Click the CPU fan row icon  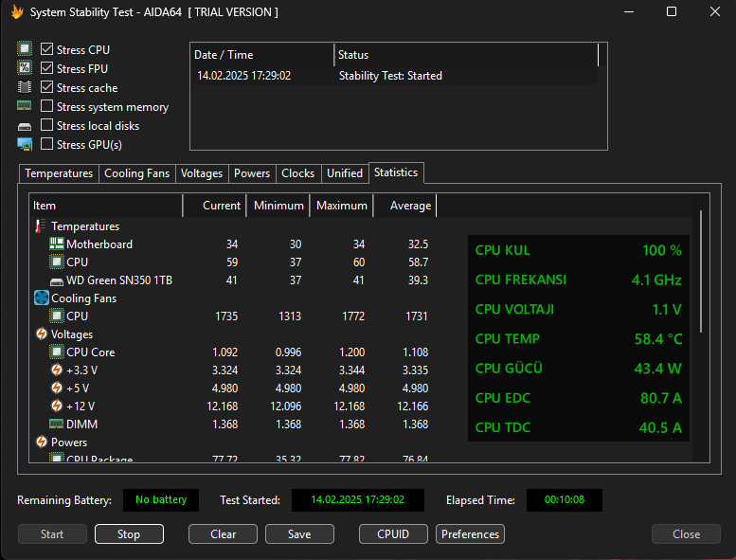coord(56,316)
